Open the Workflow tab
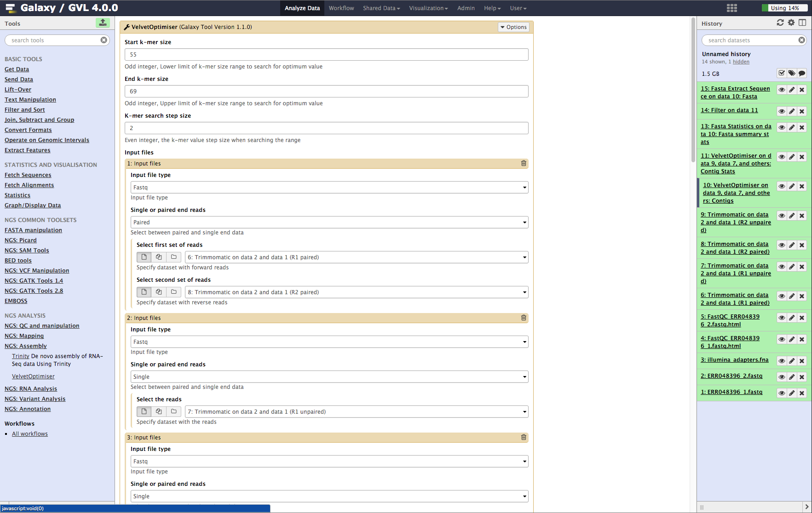 point(341,8)
